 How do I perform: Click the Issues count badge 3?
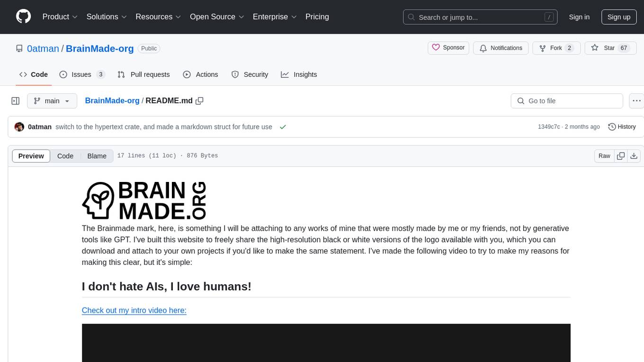(100, 74)
